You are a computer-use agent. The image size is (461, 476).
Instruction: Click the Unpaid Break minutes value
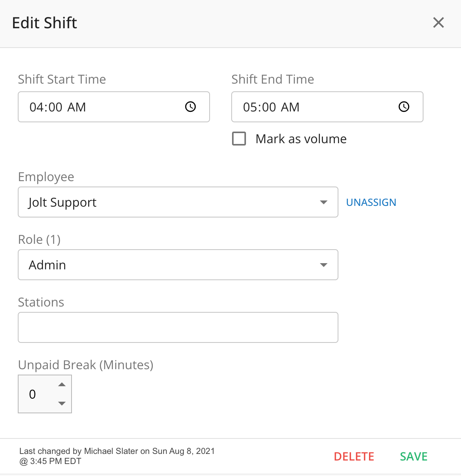[33, 394]
